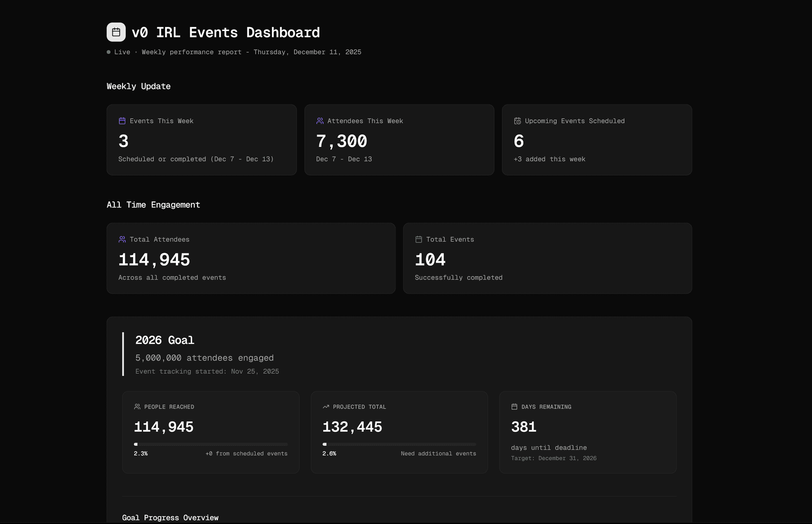812x524 pixels.
Task: Click the people icon next to PEOPLE REACHED
Action: coord(137,407)
